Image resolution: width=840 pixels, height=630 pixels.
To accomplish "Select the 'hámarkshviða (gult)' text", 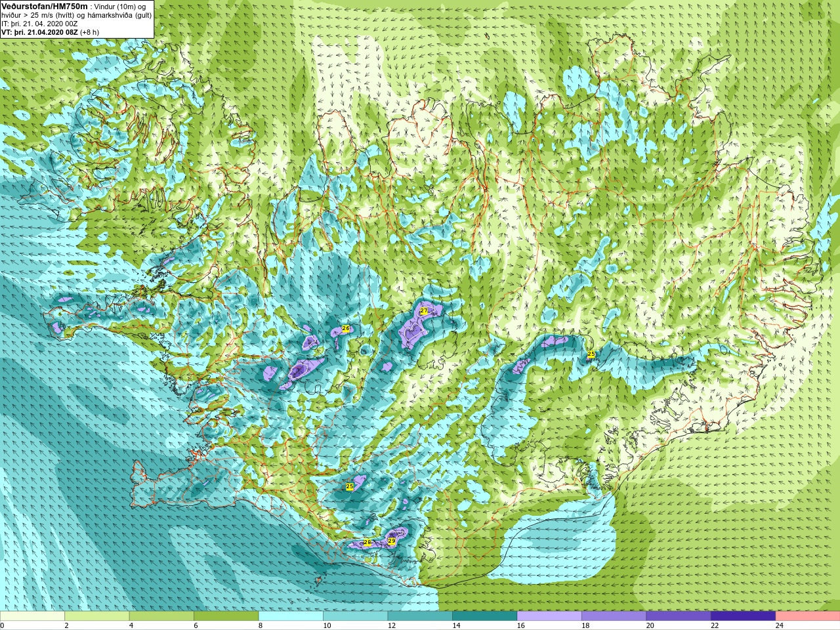I will coord(120,15).
